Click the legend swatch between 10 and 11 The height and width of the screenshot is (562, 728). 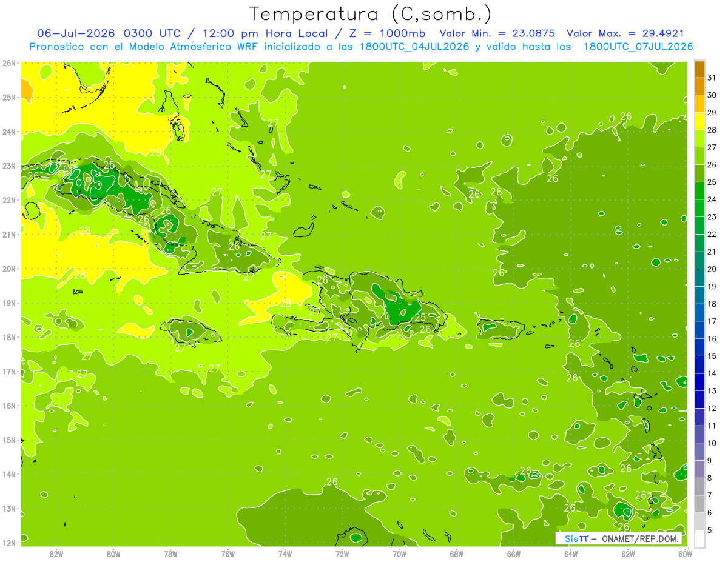point(699,434)
